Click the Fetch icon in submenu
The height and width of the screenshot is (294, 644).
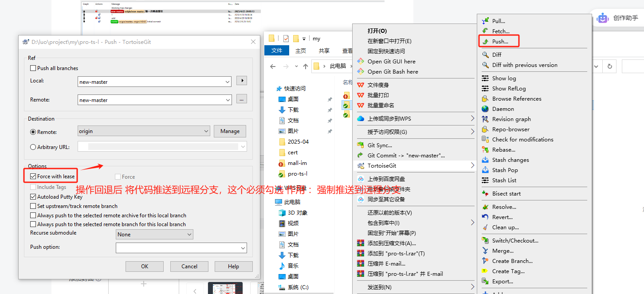click(485, 31)
